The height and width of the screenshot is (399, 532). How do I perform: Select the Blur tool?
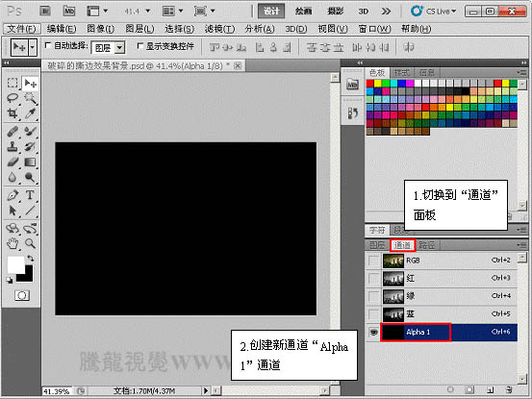tap(13, 177)
